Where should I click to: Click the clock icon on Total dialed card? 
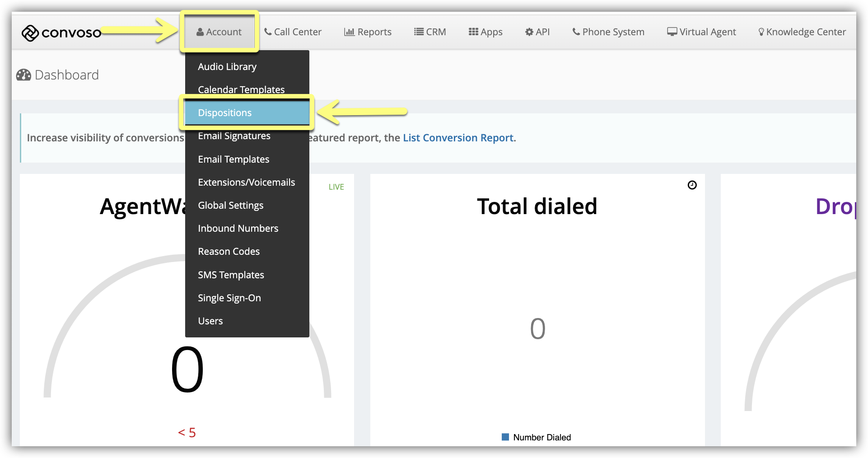point(692,185)
